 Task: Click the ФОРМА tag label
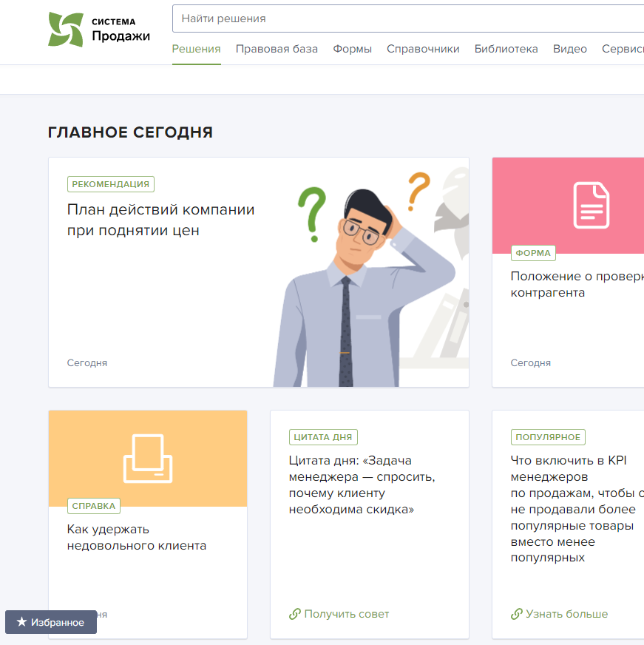533,253
